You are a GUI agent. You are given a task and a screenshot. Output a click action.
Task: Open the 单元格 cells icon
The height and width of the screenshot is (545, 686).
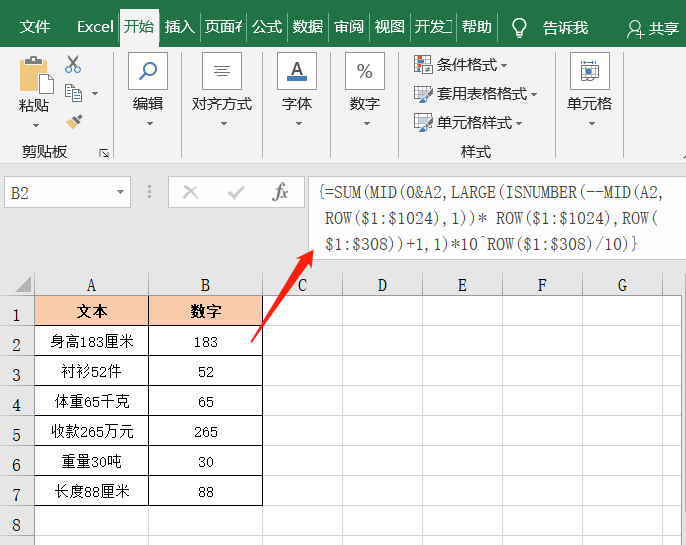[590, 71]
